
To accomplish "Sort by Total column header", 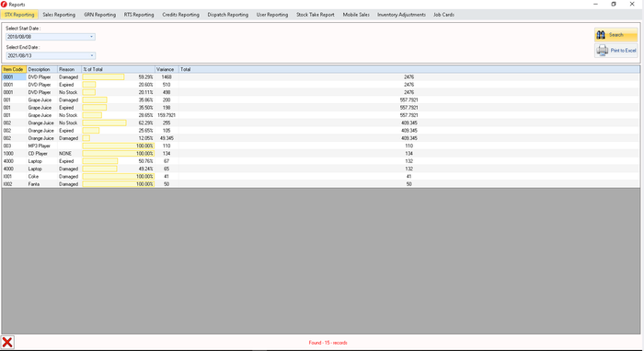I will [x=409, y=69].
